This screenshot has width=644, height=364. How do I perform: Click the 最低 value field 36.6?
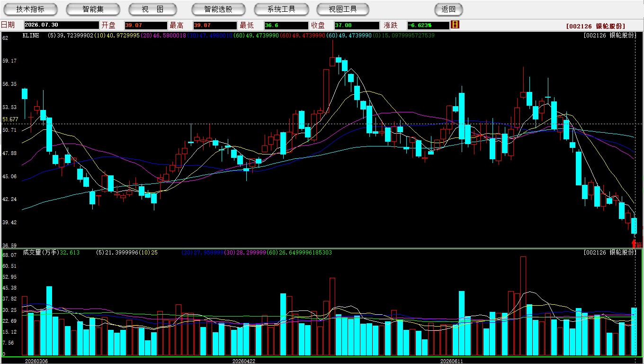pos(286,25)
